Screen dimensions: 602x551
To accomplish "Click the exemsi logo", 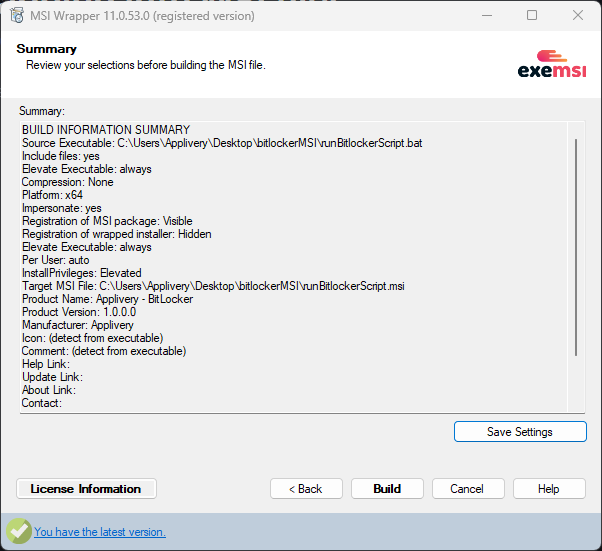I will click(552, 64).
